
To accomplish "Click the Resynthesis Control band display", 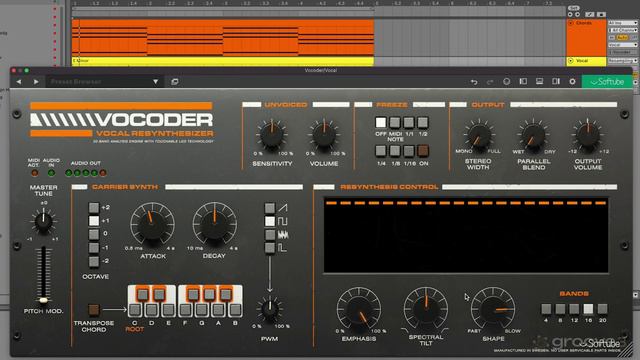I will [466, 236].
